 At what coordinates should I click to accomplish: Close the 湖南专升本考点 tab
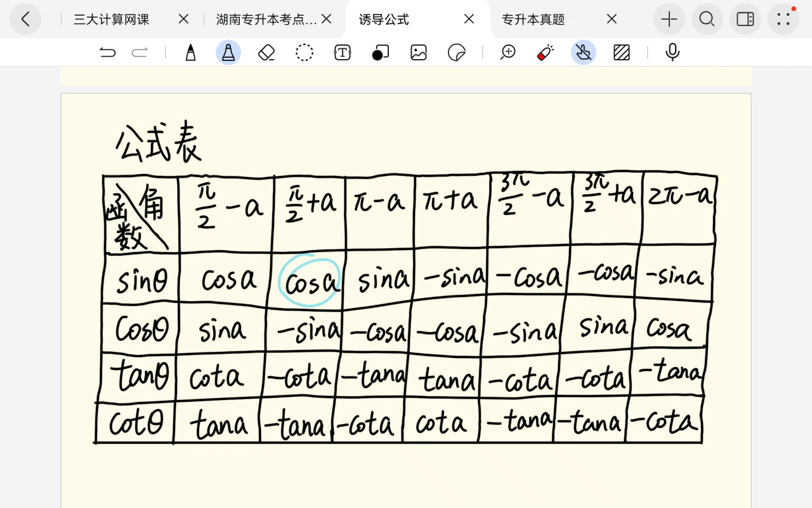326,19
